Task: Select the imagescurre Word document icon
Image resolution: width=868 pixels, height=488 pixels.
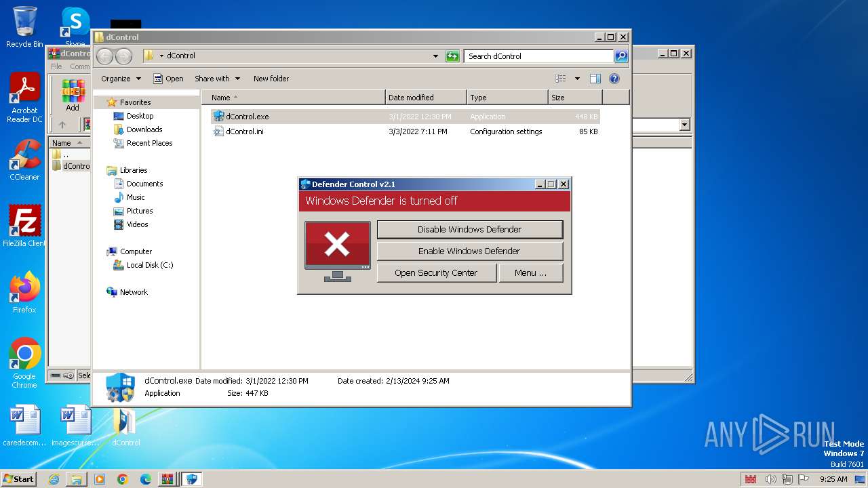Action: pyautogui.click(x=75, y=426)
